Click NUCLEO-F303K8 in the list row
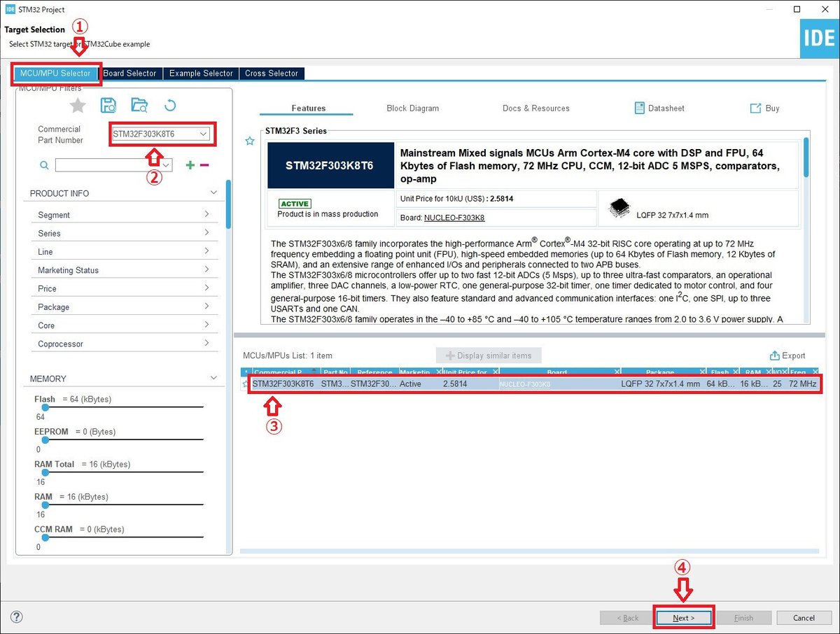Screen dimensions: 840x634 [525, 384]
